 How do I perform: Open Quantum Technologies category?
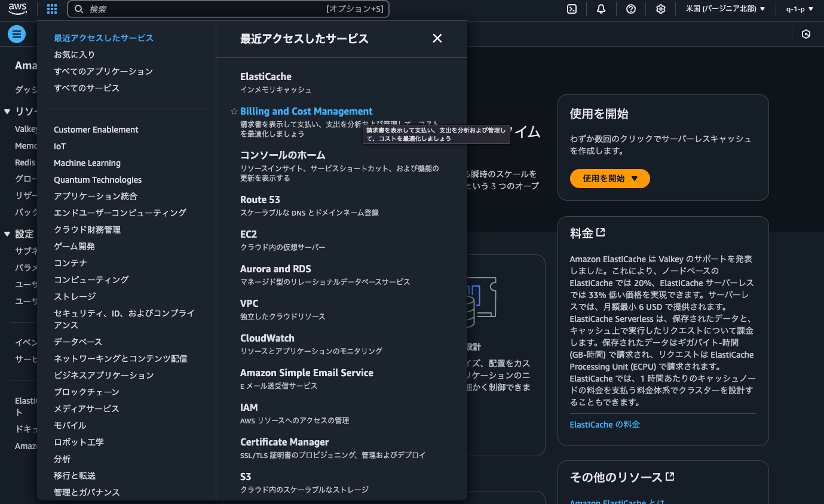point(98,180)
